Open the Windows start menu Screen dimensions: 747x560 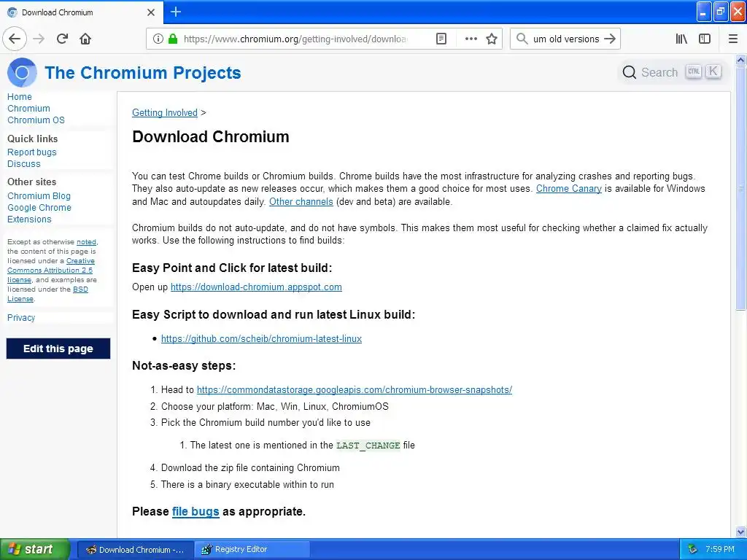[x=35, y=549]
